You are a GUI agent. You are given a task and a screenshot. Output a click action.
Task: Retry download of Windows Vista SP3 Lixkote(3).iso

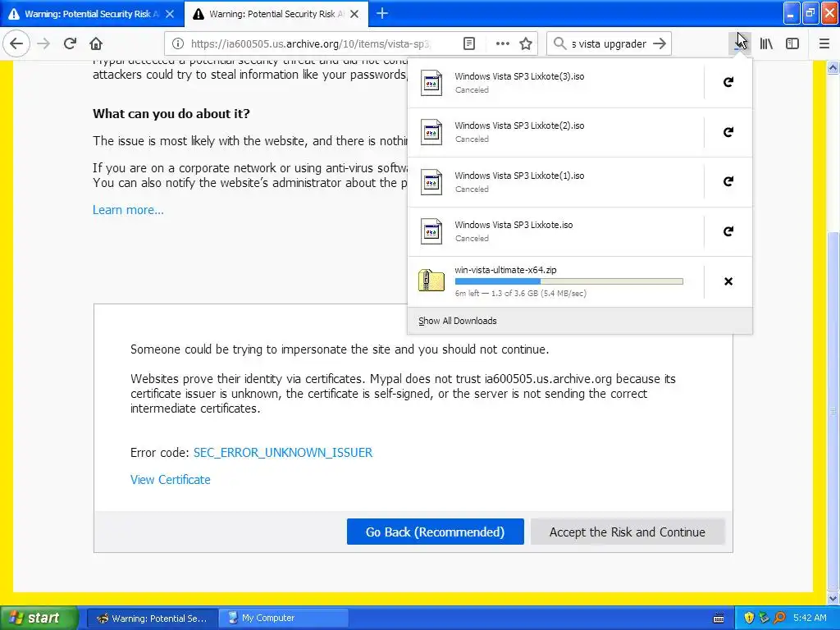(x=728, y=82)
